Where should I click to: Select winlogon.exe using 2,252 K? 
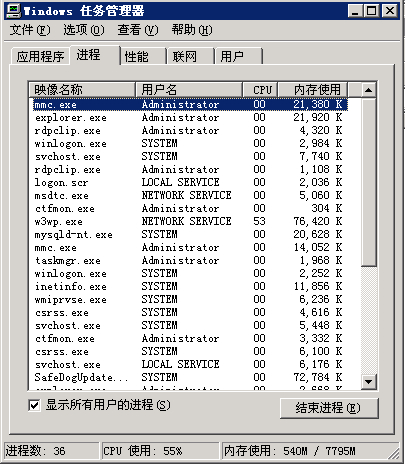coord(190,274)
